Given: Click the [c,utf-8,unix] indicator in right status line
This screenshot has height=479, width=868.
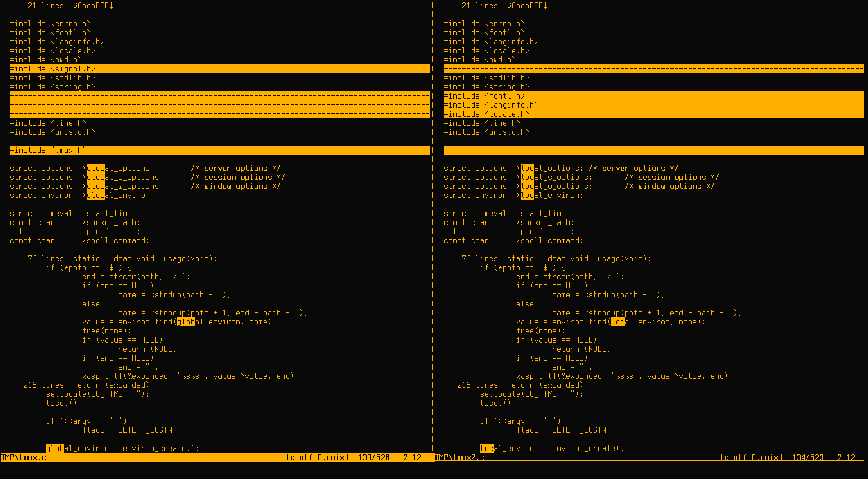Looking at the screenshot, I should [x=751, y=457].
